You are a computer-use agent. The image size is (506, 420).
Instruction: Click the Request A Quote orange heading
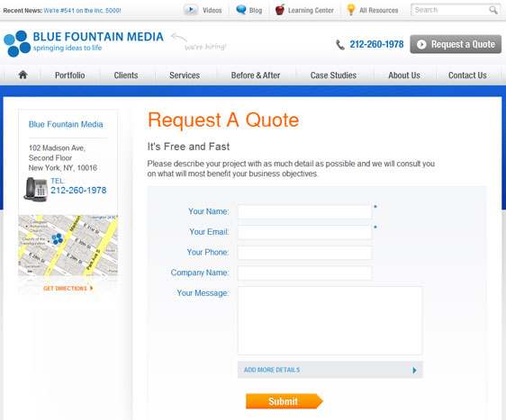coord(223,120)
